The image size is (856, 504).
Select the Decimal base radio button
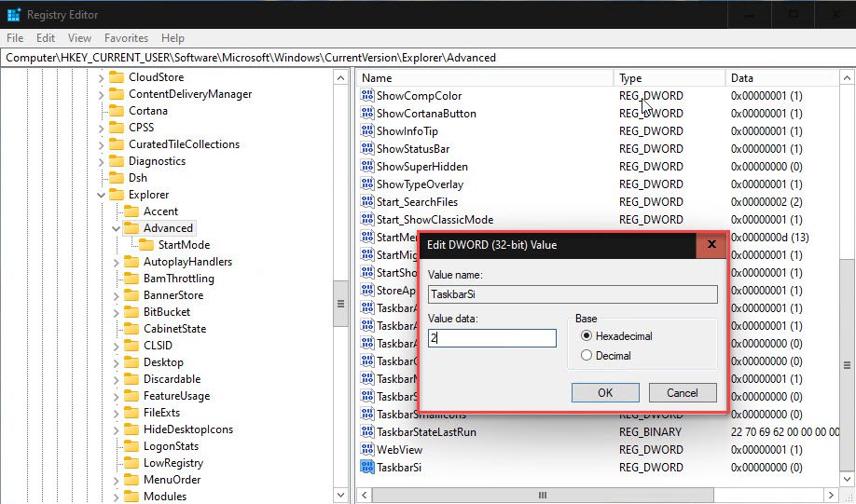pyautogui.click(x=587, y=356)
